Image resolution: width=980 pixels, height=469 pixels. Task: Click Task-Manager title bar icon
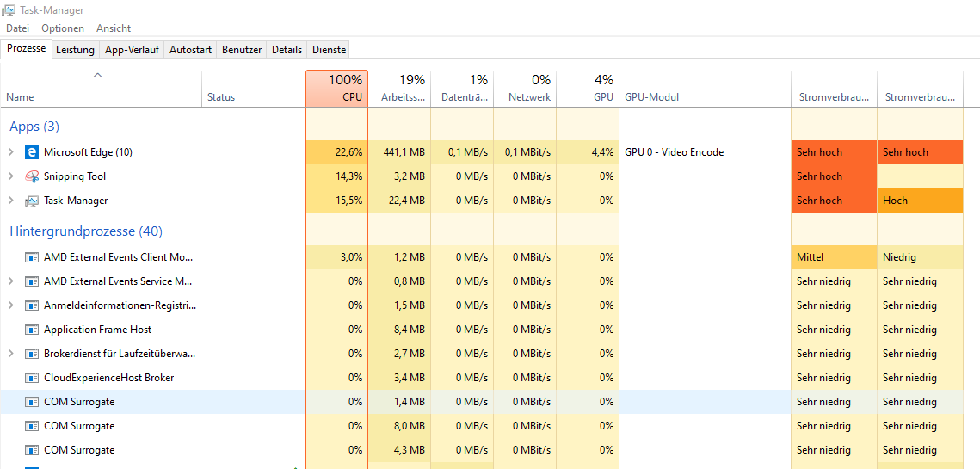tap(9, 10)
